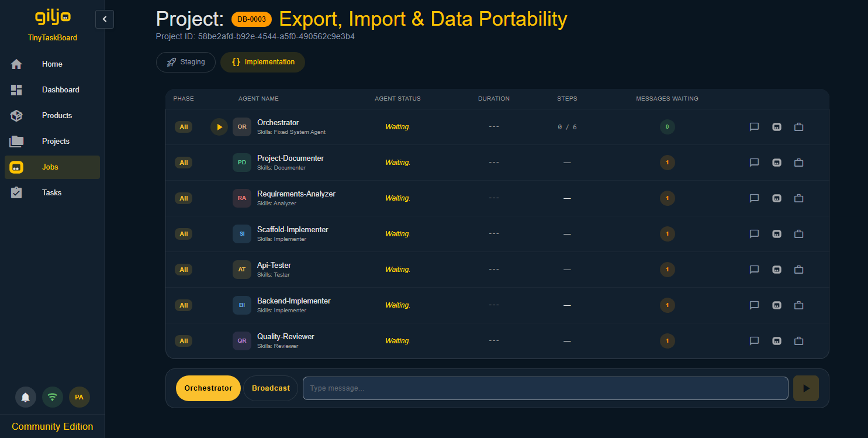Screen dimensions: 868x438
Task: Click the All phase chip for Orchestrator
Action: 184,127
